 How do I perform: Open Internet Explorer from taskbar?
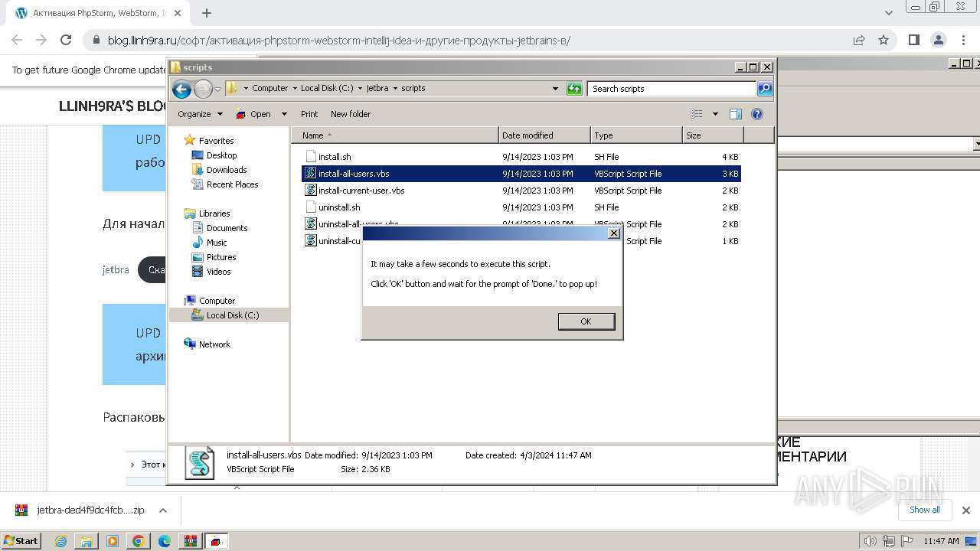pos(60,541)
